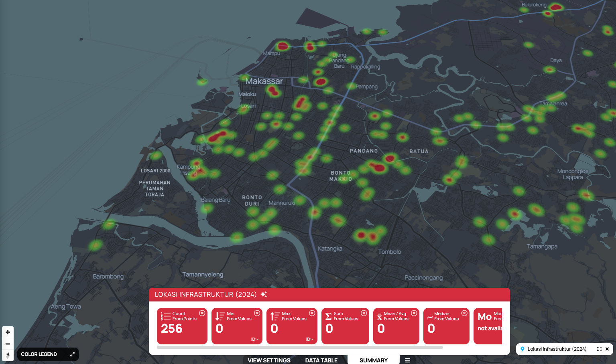616x364 pixels.
Task: Click the summary cards horizontal scrollbar
Action: pos(300,348)
